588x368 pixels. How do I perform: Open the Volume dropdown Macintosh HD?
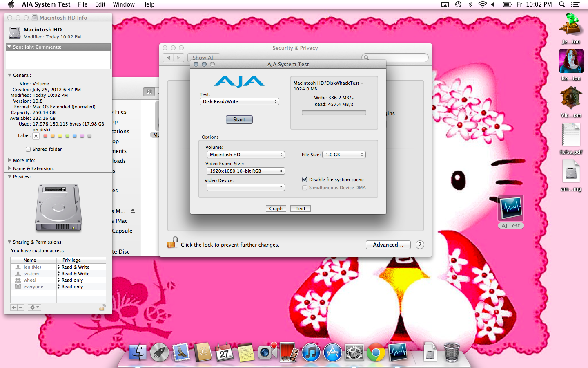245,155
